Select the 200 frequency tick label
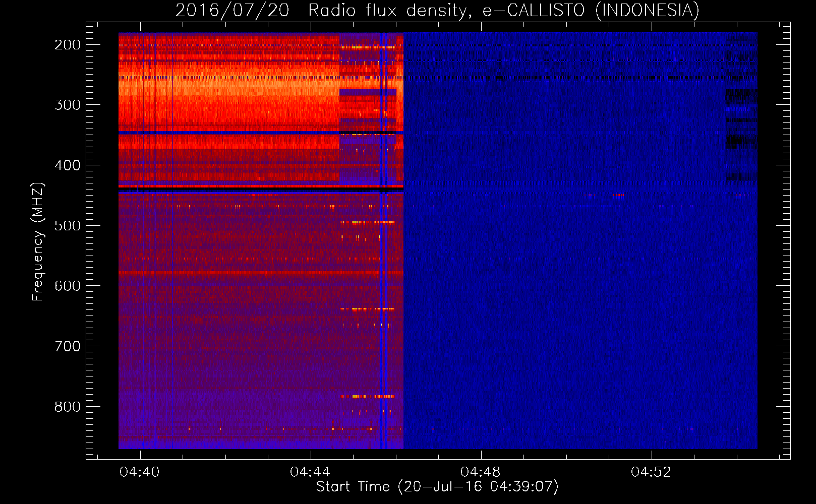 point(68,45)
